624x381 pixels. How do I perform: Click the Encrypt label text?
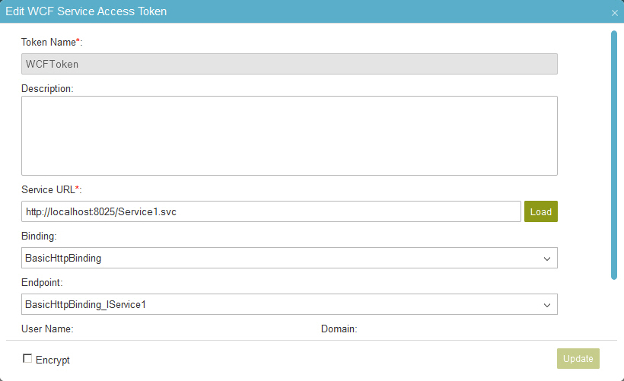click(x=53, y=360)
